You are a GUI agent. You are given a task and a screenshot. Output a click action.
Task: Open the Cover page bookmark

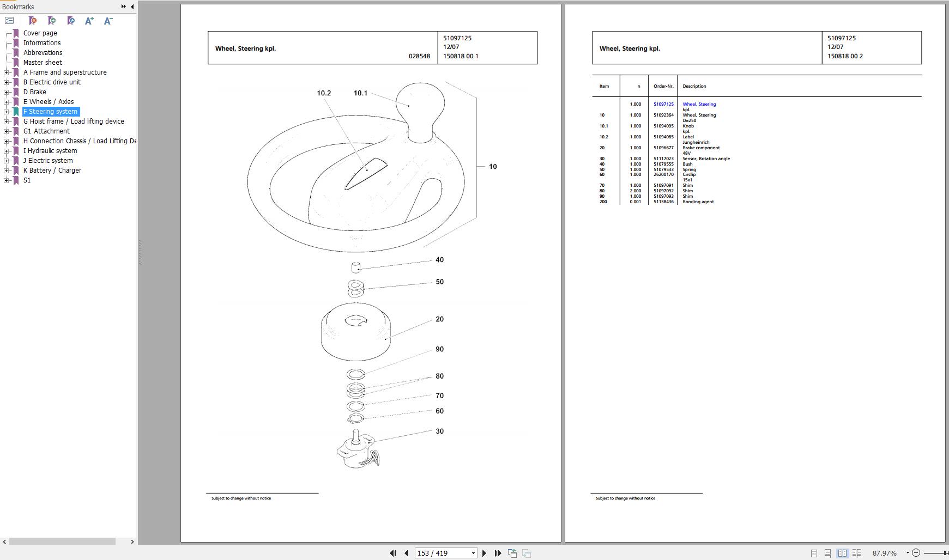click(x=40, y=33)
